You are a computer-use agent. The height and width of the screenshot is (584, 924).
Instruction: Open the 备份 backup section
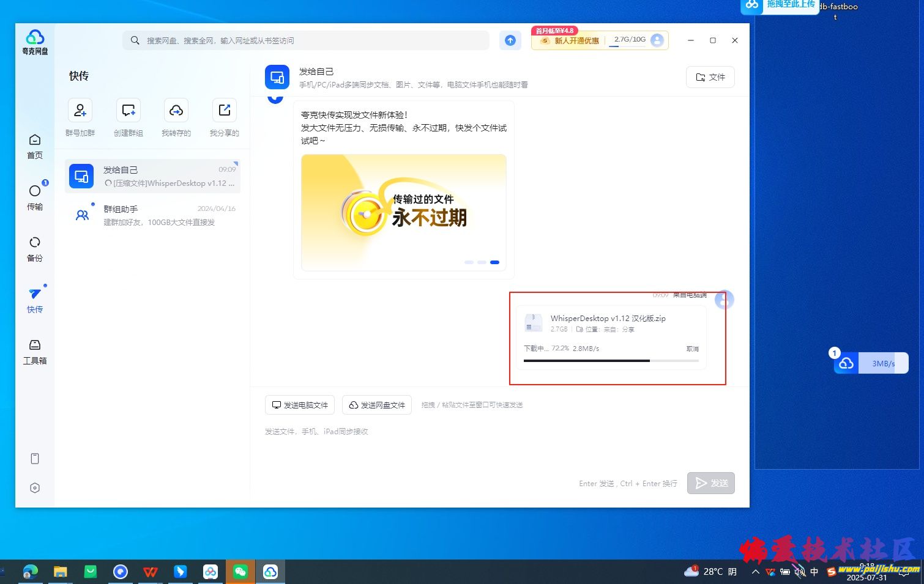click(35, 249)
